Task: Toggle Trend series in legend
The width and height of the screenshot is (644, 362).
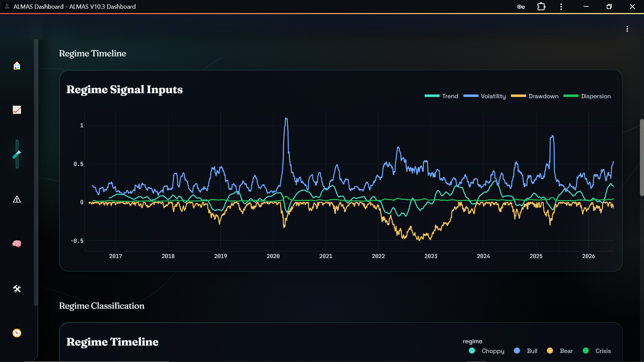Action: tap(441, 96)
